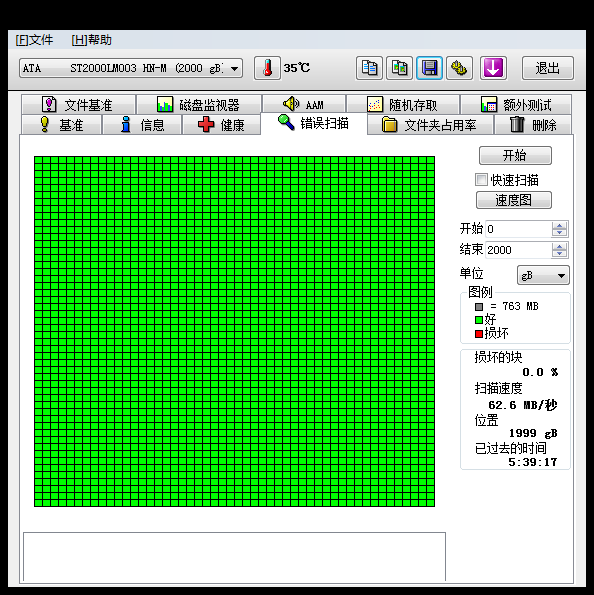Open the options wrench icon
This screenshot has width=594, height=595.
[x=459, y=68]
